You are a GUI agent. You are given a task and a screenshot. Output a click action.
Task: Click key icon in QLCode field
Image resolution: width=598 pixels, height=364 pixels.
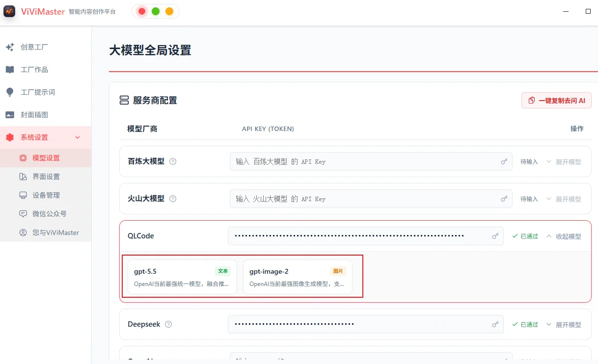pyautogui.click(x=495, y=236)
